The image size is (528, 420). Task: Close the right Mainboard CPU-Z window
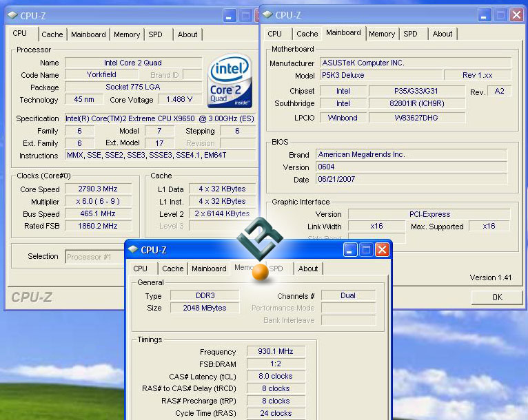pos(516,14)
